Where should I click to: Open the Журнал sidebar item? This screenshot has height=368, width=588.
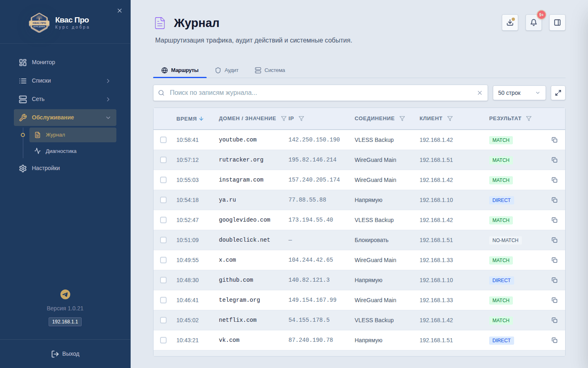point(73,135)
